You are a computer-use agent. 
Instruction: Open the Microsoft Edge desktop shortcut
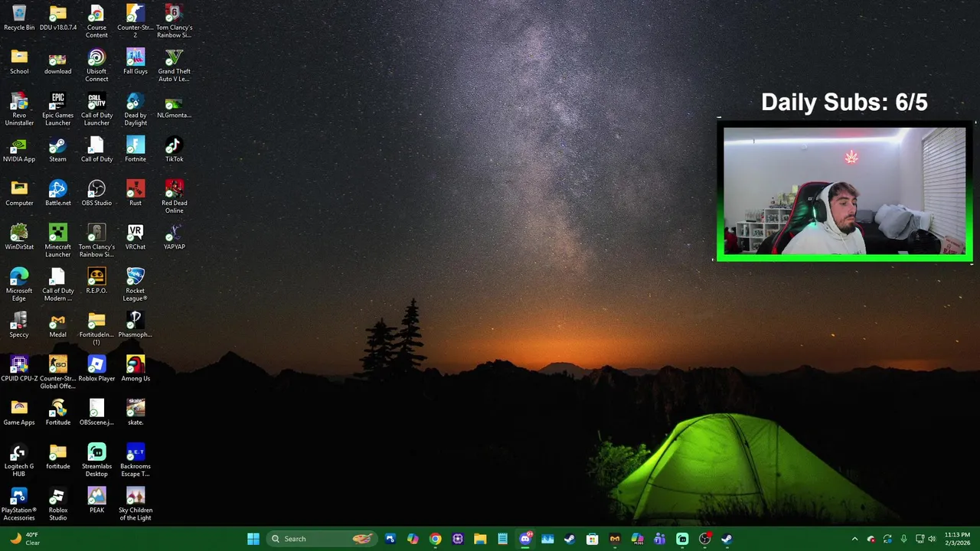pos(19,285)
